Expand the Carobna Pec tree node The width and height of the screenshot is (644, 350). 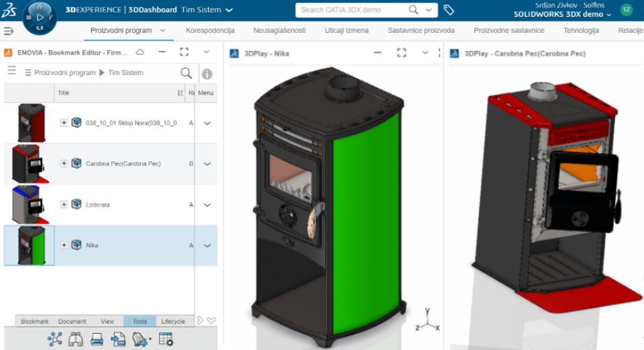tap(64, 163)
